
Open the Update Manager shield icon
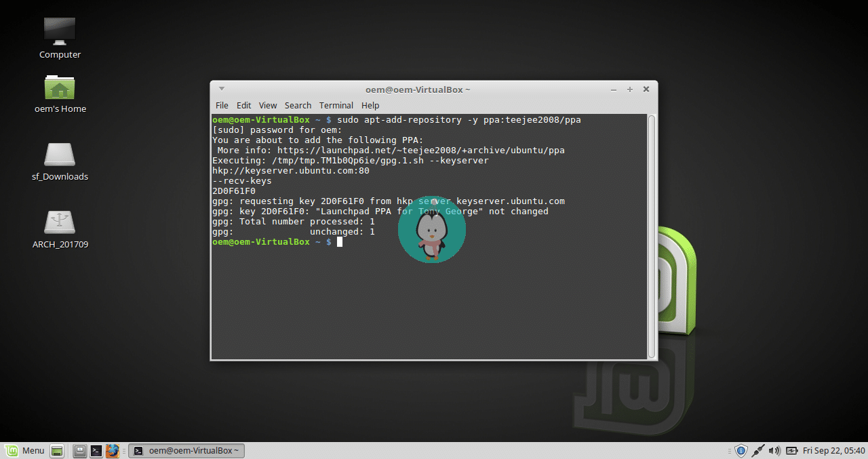pos(741,451)
